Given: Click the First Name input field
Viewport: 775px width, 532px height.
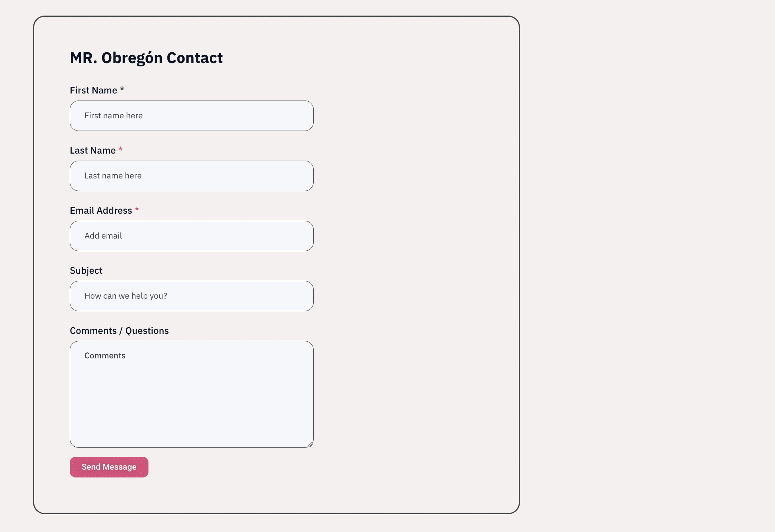Looking at the screenshot, I should point(192,116).
